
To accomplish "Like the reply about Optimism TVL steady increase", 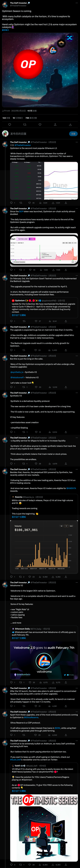I will (x=29, y=203).
